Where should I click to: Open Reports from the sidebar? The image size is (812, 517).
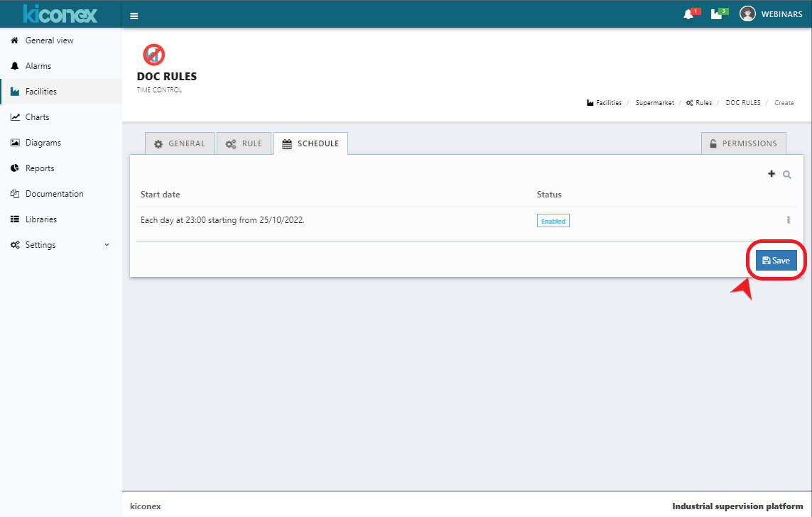click(x=40, y=168)
